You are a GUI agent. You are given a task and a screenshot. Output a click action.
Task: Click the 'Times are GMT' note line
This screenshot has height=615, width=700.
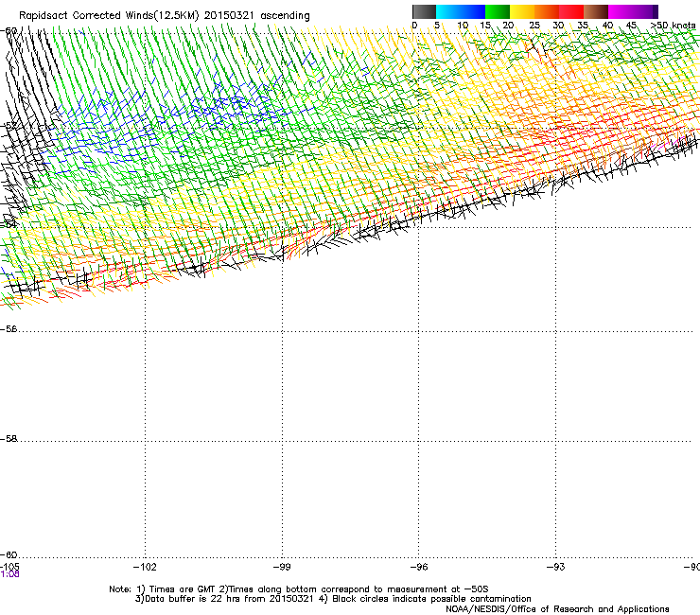pyautogui.click(x=299, y=589)
